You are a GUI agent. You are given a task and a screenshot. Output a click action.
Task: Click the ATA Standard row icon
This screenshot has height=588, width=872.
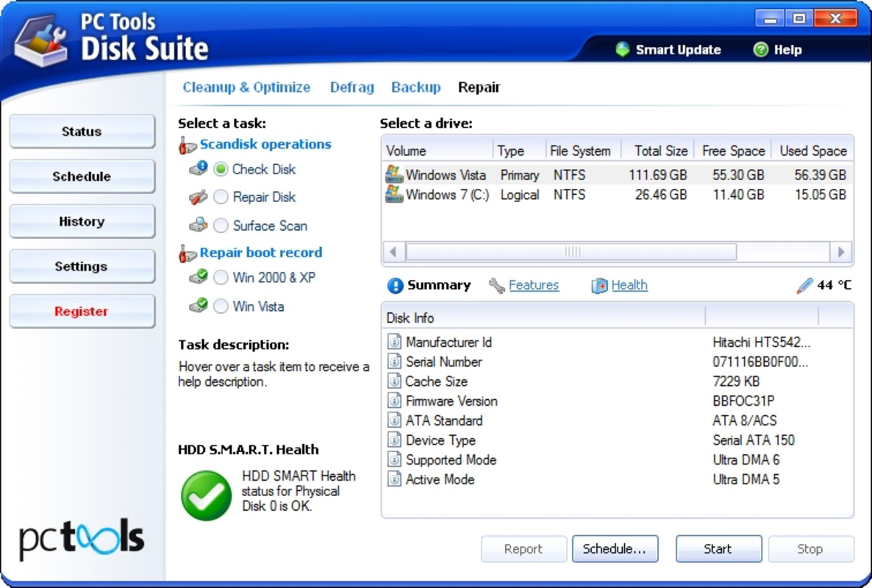(x=394, y=420)
